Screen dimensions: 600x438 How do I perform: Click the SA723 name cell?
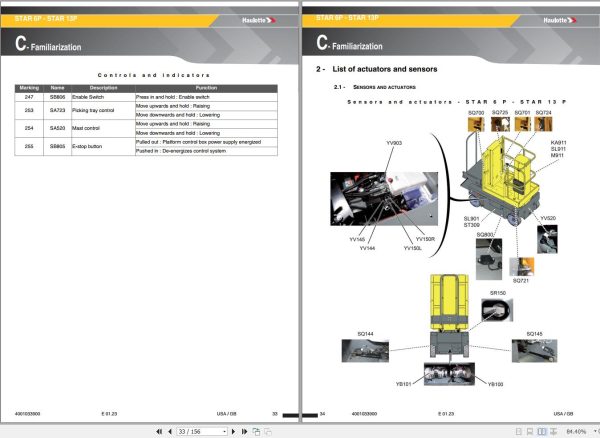[x=57, y=110]
